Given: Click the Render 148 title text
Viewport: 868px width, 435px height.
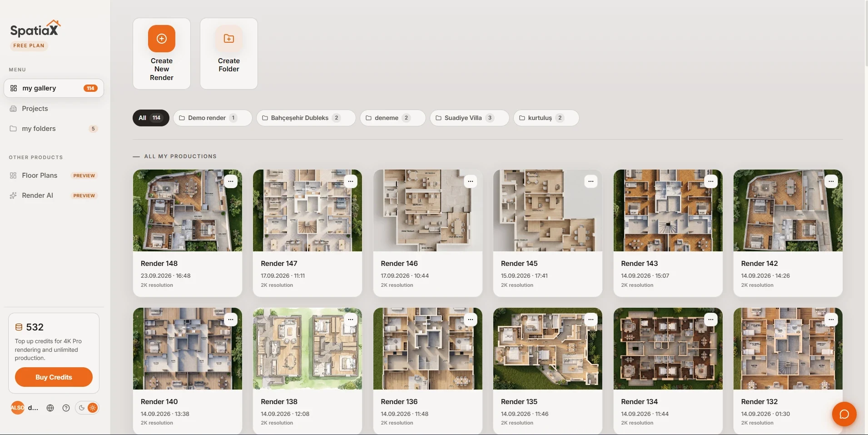Looking at the screenshot, I should coord(159,264).
